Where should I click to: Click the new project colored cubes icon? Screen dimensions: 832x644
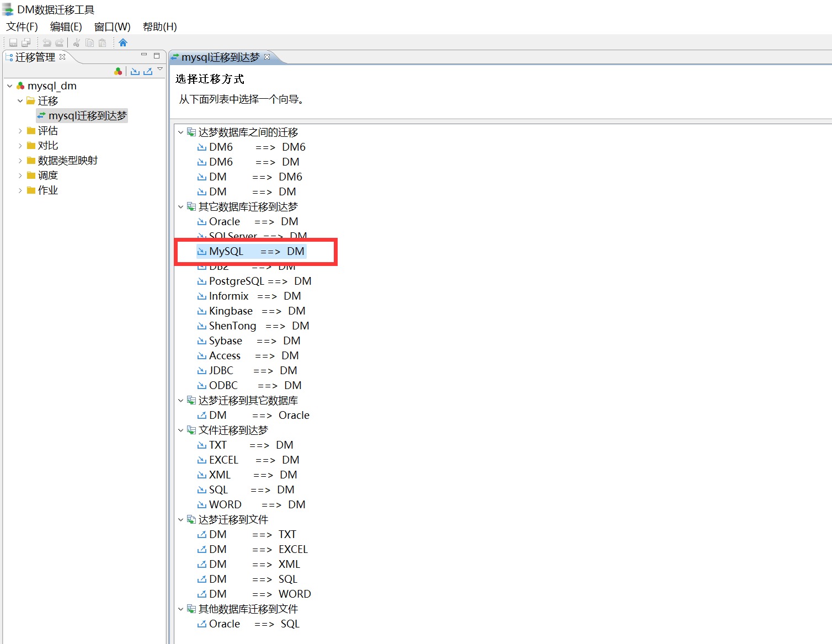pos(118,71)
